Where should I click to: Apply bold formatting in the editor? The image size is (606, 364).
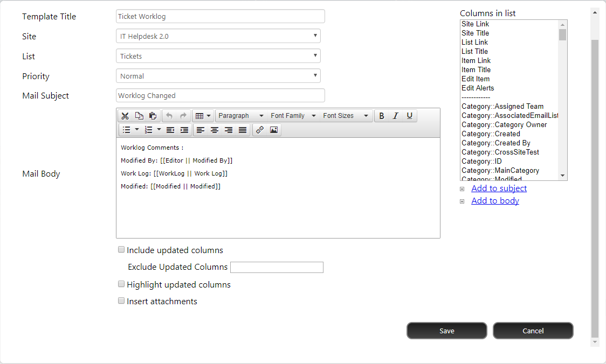tap(382, 116)
